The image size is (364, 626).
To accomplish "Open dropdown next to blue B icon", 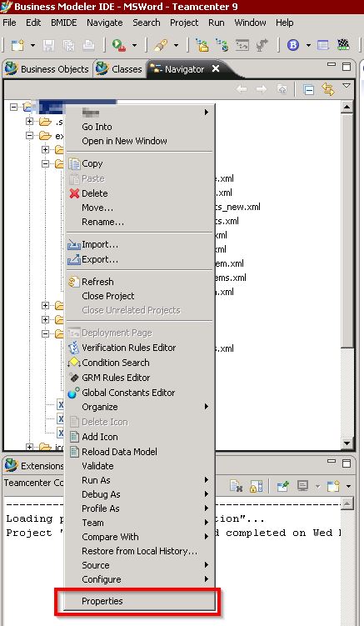I will tap(308, 46).
